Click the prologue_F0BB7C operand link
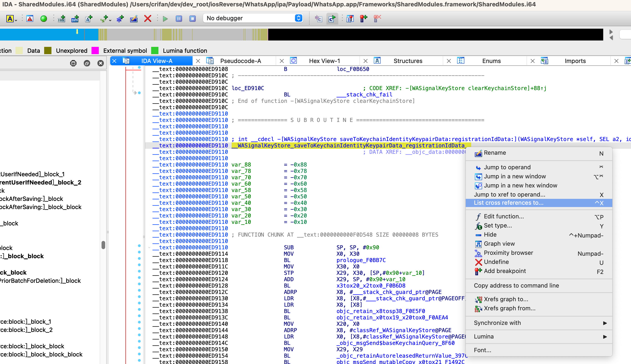 tap(361, 260)
